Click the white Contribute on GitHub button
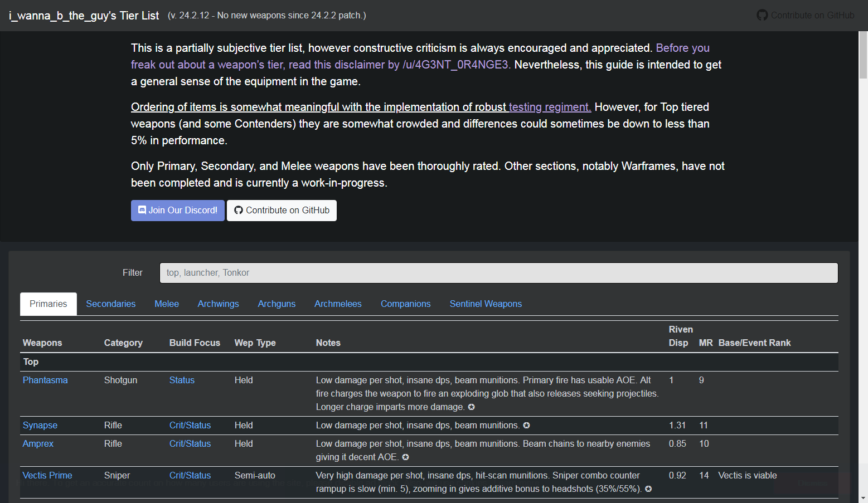This screenshot has width=868, height=503. [282, 211]
